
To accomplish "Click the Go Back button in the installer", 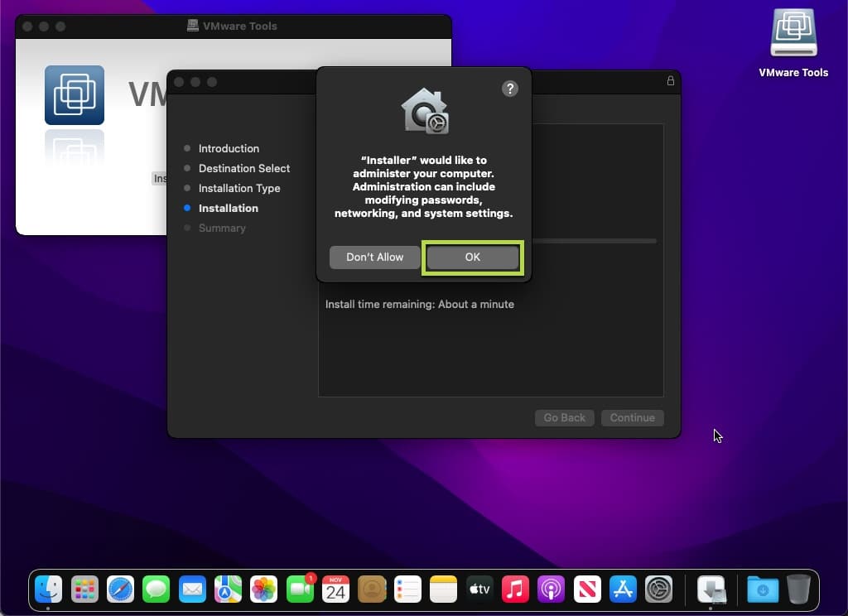I will 564,417.
